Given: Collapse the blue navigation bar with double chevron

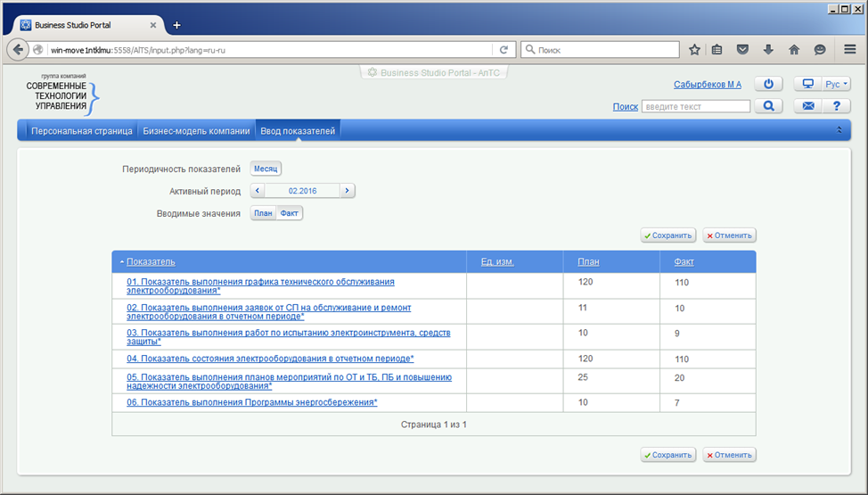Looking at the screenshot, I should (839, 130).
